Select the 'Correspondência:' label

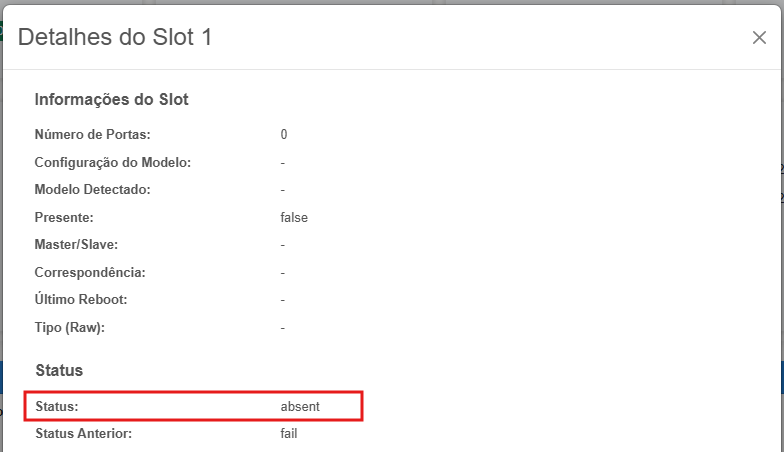pyautogui.click(x=90, y=272)
